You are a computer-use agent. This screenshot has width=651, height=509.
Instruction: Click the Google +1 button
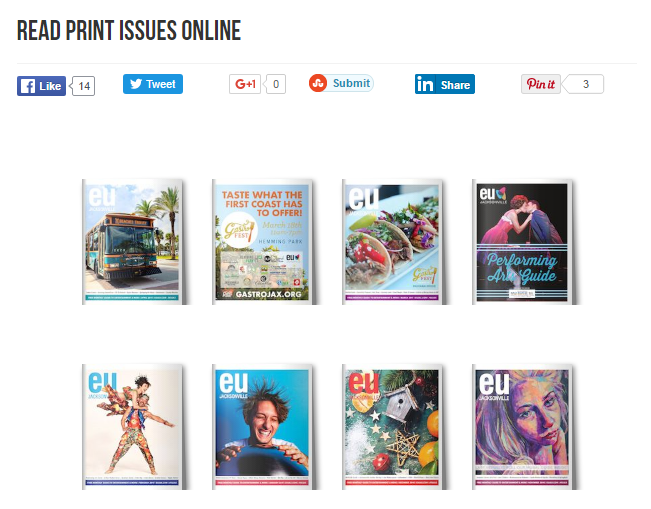pos(245,84)
